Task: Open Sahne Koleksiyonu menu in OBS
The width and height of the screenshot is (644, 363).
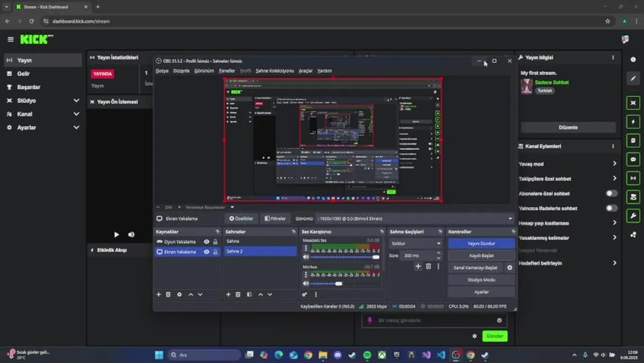Action: (275, 71)
